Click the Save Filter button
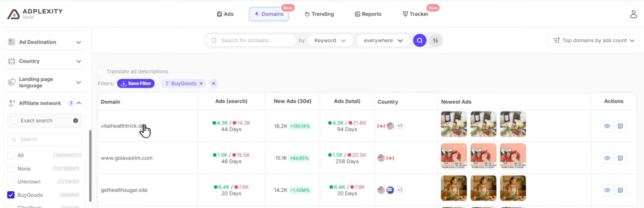This screenshot has width=644, height=208. pyautogui.click(x=136, y=83)
